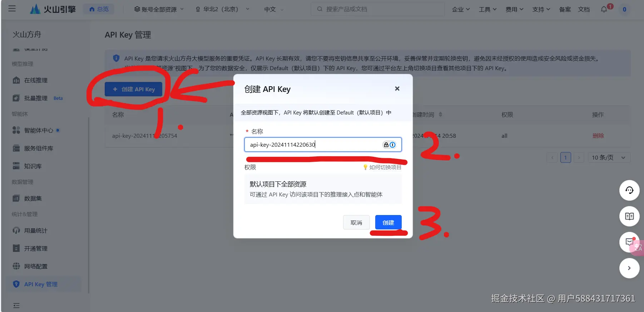Click 删除 for the api-key row
The image size is (644, 312).
point(598,136)
